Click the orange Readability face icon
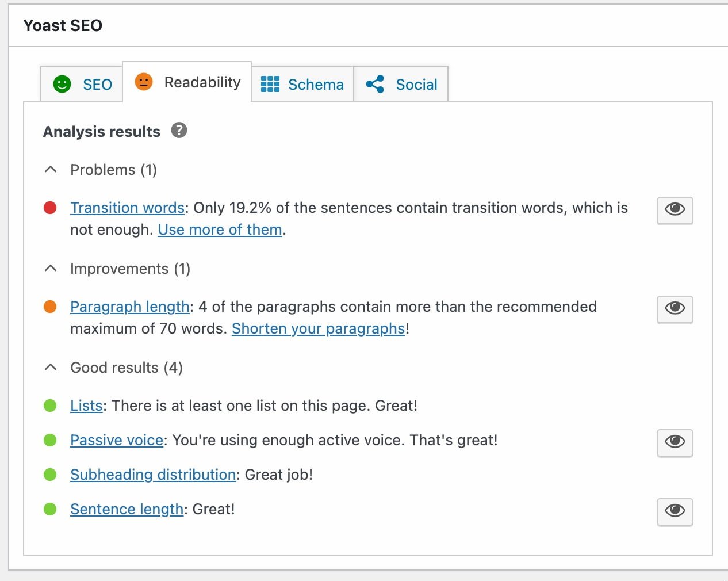The width and height of the screenshot is (728, 581). pos(144,82)
